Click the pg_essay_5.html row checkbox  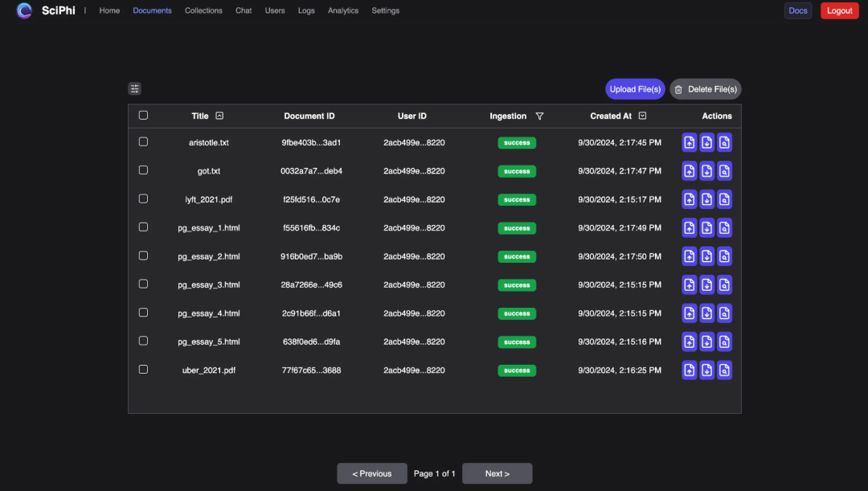click(143, 341)
